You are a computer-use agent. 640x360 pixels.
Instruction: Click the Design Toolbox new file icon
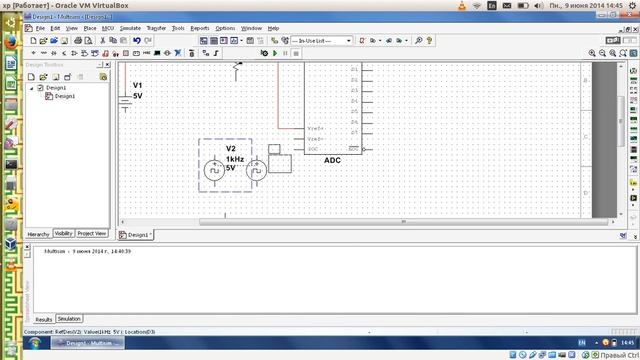(x=31, y=77)
